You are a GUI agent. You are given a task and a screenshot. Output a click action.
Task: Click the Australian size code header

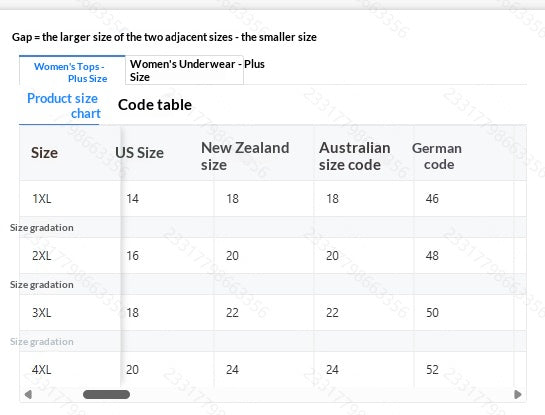(x=355, y=156)
